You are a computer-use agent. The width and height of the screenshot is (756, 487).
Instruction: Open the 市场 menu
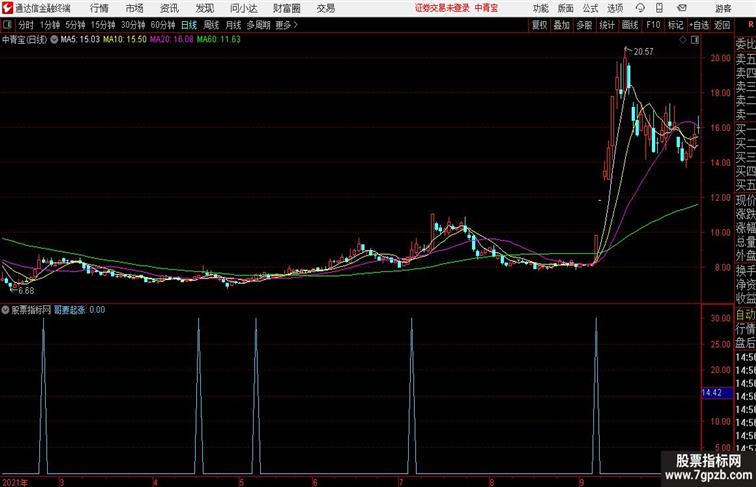tap(134, 8)
